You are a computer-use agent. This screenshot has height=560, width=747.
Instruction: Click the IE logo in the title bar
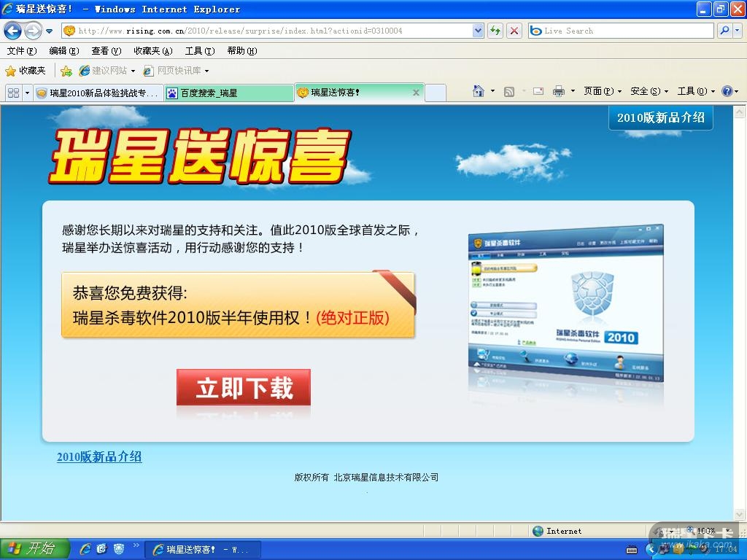(7, 9)
